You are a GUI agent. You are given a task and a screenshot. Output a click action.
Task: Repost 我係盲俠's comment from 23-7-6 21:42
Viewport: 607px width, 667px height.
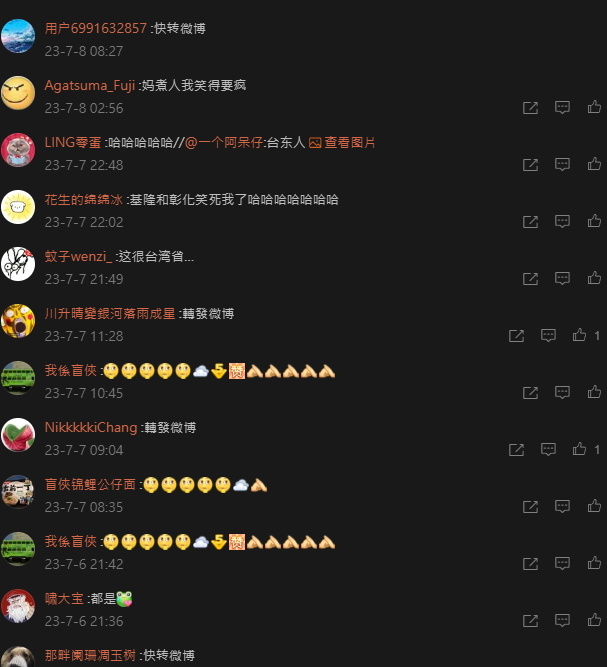point(530,564)
